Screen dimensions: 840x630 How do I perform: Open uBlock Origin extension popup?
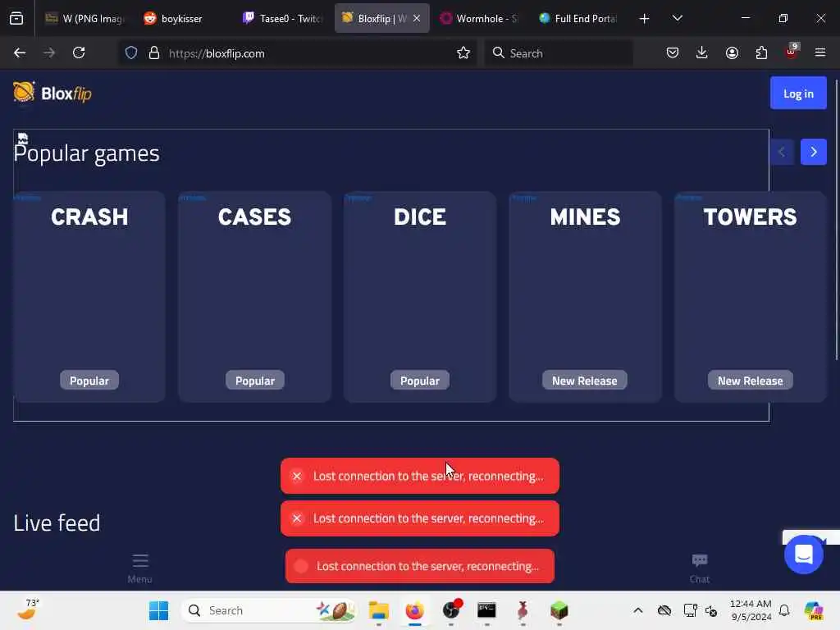[791, 52]
